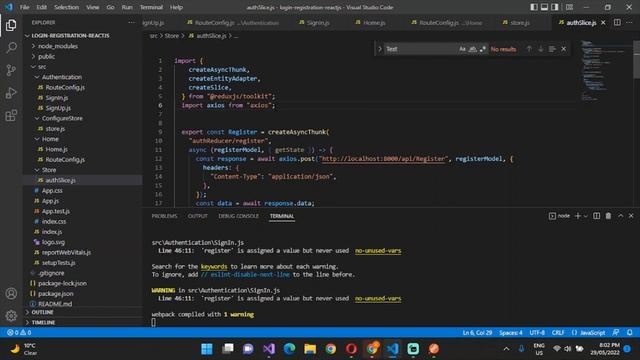Click Ln 6, Col 29 in status bar

[x=477, y=332]
